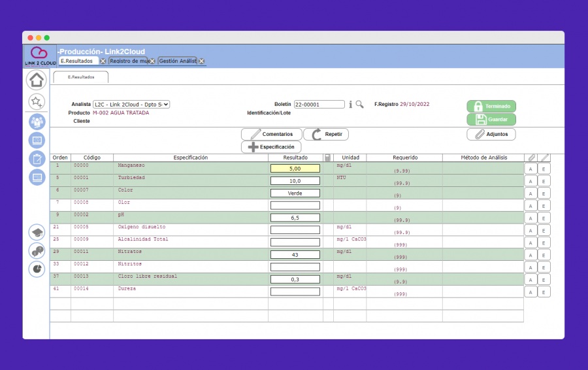The width and height of the screenshot is (588, 370).
Task: Click the Dureza result field
Action: 295,292
